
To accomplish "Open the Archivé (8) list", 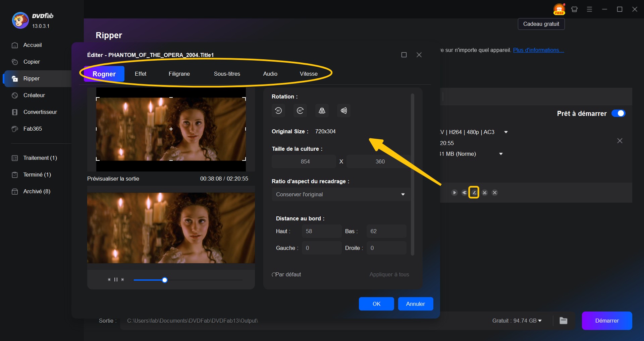I will 37,191.
